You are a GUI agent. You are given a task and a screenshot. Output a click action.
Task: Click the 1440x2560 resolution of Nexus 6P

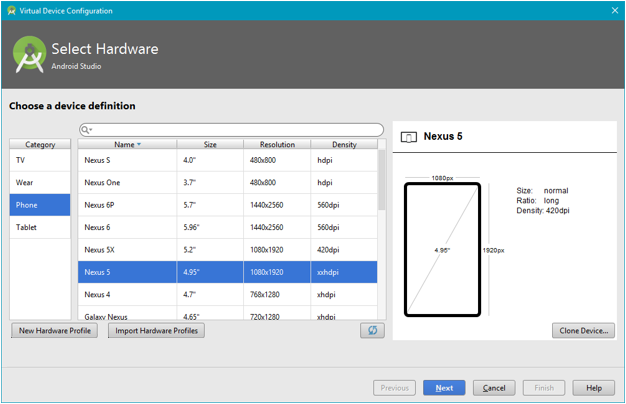click(x=277, y=205)
